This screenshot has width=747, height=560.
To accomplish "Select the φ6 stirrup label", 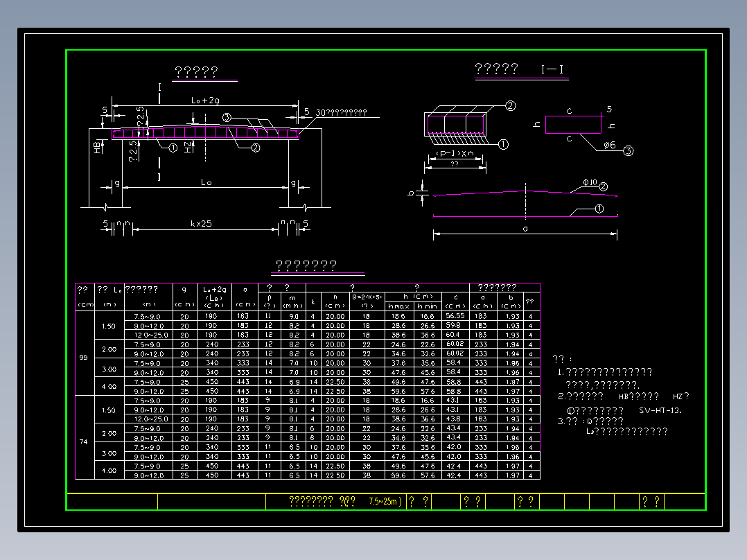I will point(609,145).
